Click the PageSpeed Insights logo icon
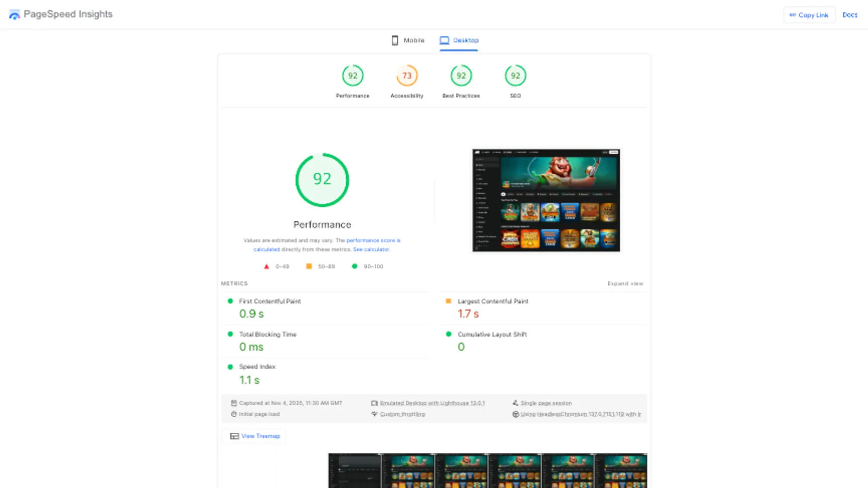The width and height of the screenshot is (868, 488). (15, 14)
